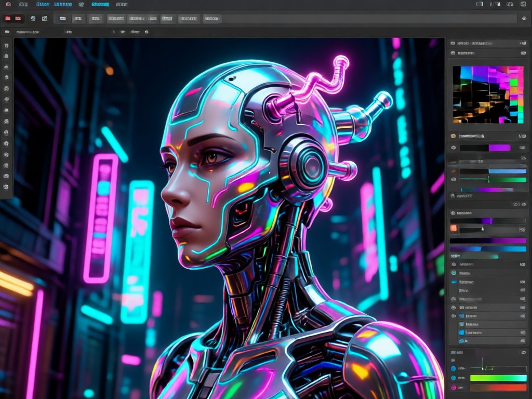Toggle right-side icon of the blue-dash layer row

point(523,282)
